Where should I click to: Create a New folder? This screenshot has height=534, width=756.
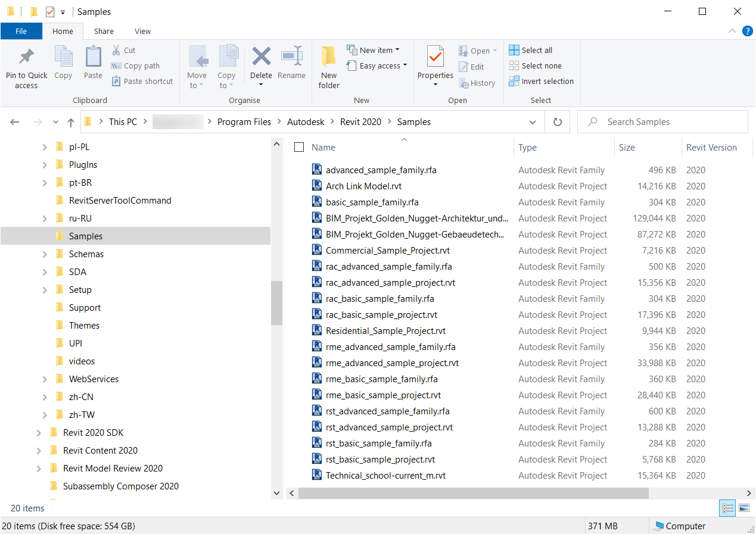pos(328,65)
